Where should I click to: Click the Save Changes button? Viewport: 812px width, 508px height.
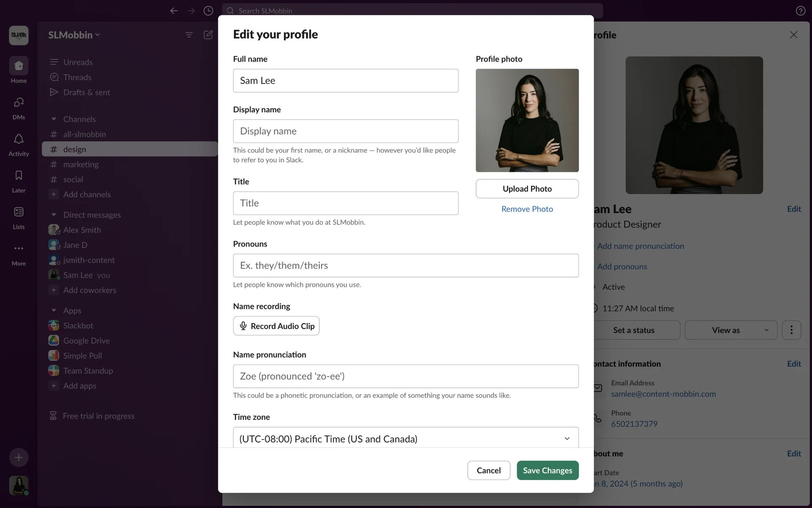point(547,470)
